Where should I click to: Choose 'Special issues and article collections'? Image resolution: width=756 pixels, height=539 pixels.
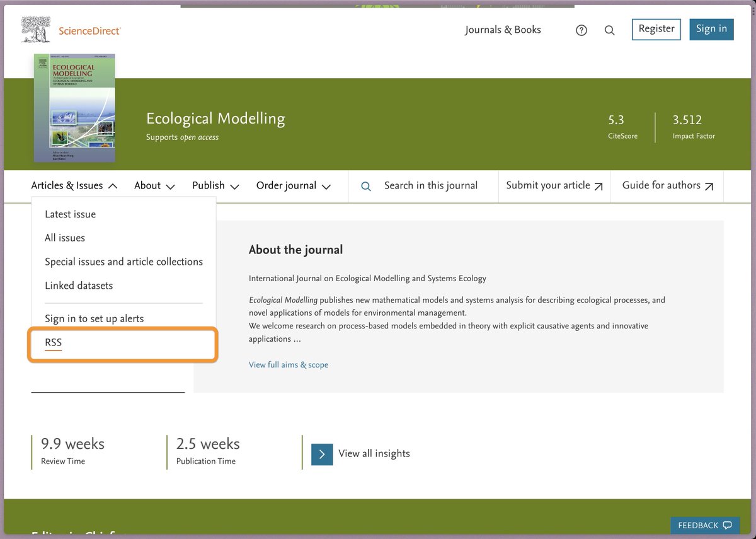click(x=123, y=262)
